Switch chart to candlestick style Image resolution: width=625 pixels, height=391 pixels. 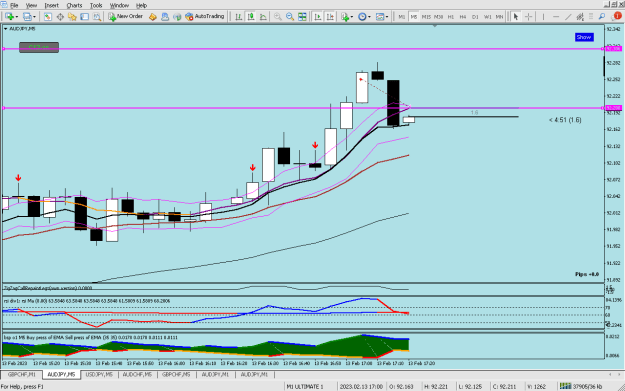tap(251, 16)
